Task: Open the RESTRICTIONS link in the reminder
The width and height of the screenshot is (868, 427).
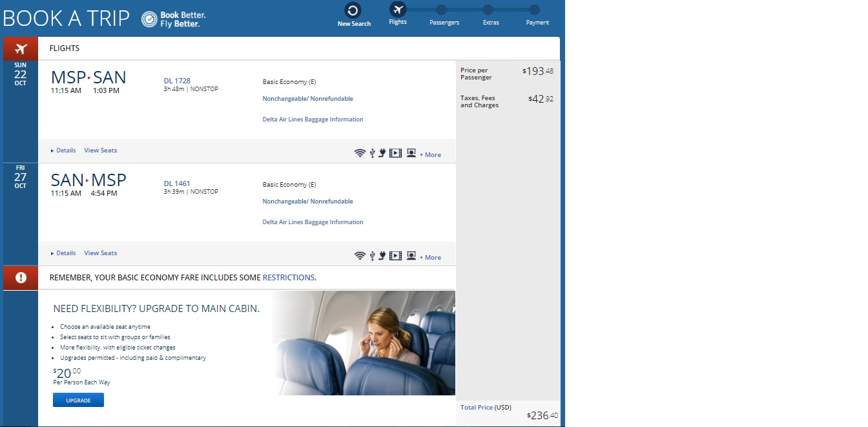Action: [289, 278]
